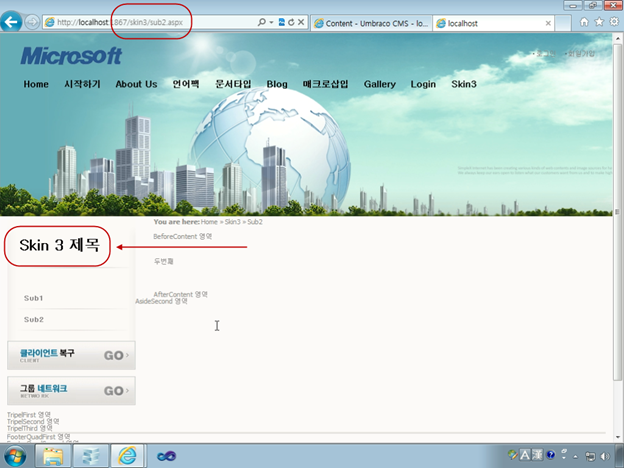Viewport: 624px width, 468px height.
Task: Click the help question mark tray icon
Action: pyautogui.click(x=551, y=455)
